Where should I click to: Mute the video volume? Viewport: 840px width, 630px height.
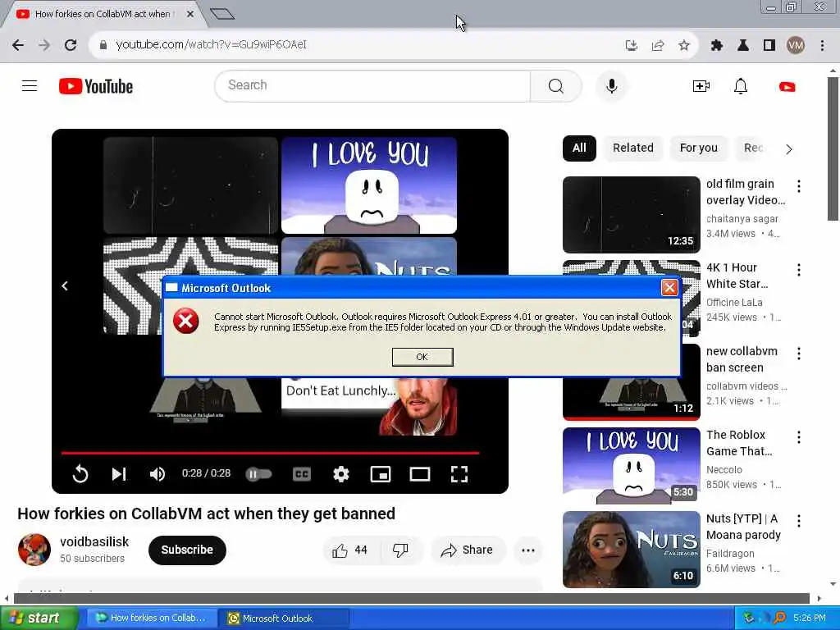coord(157,474)
